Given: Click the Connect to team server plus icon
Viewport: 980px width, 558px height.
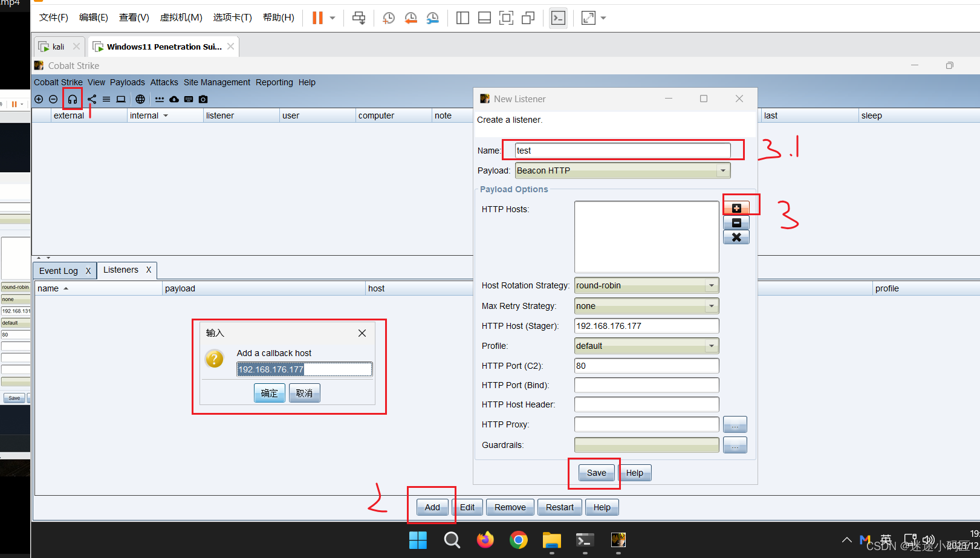Looking at the screenshot, I should click(39, 99).
